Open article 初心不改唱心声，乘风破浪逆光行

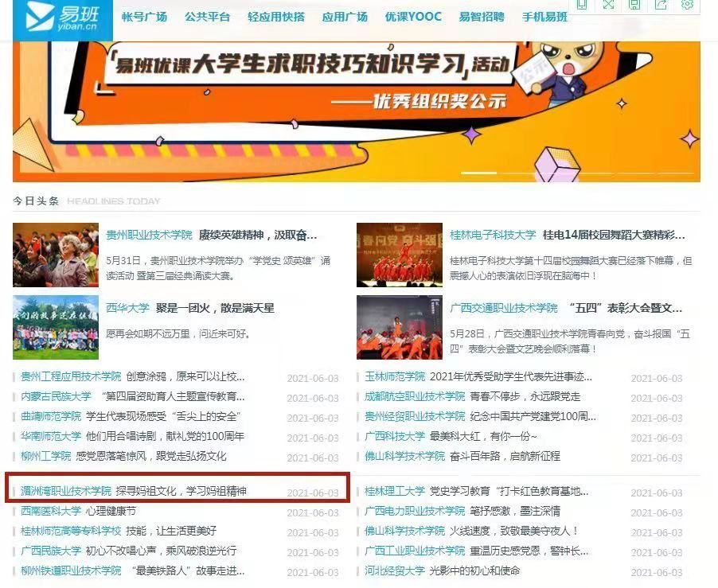[161, 551]
